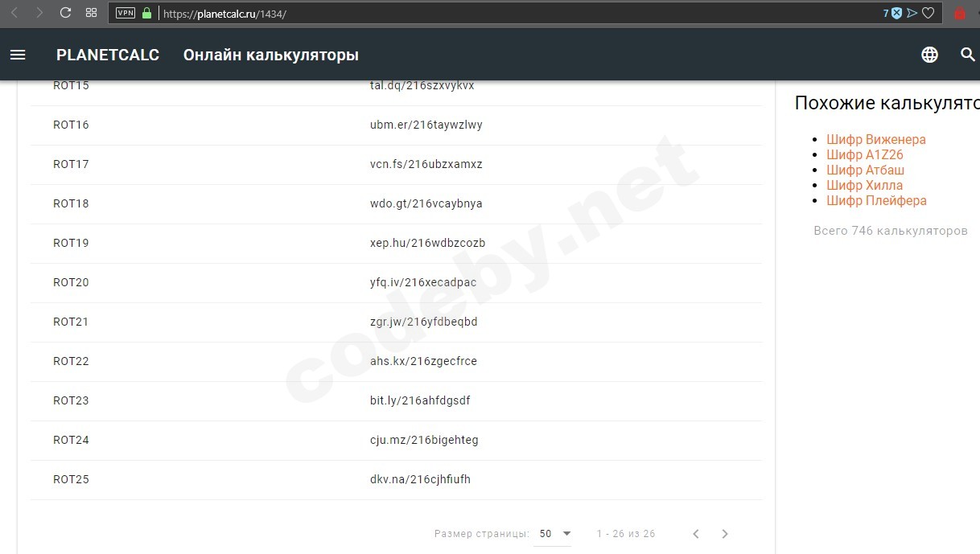Click the globe language icon

(929, 55)
